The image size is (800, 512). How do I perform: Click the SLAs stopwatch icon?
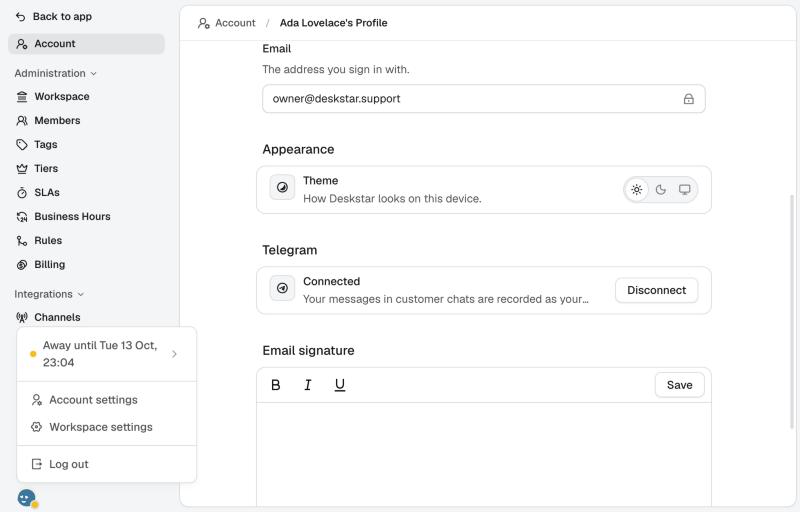point(21,192)
